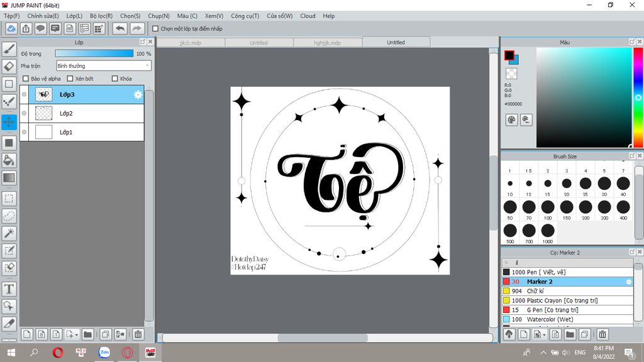Click the Redo arrow in toolbar
The width and height of the screenshot is (644, 362).
pos(136,28)
